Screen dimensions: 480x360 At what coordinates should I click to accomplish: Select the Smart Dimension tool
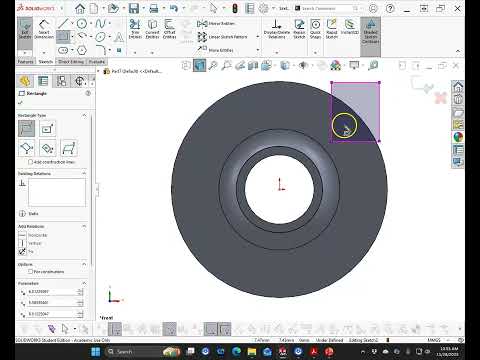click(44, 29)
